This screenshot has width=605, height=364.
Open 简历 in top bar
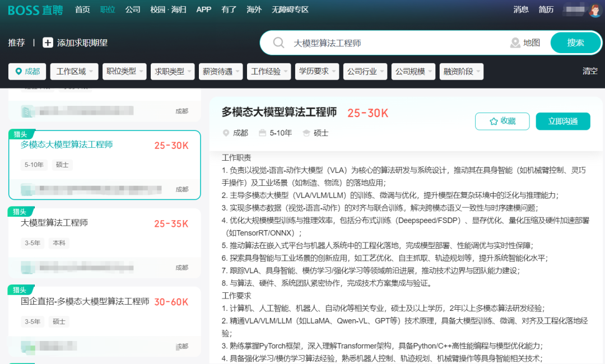pos(546,10)
